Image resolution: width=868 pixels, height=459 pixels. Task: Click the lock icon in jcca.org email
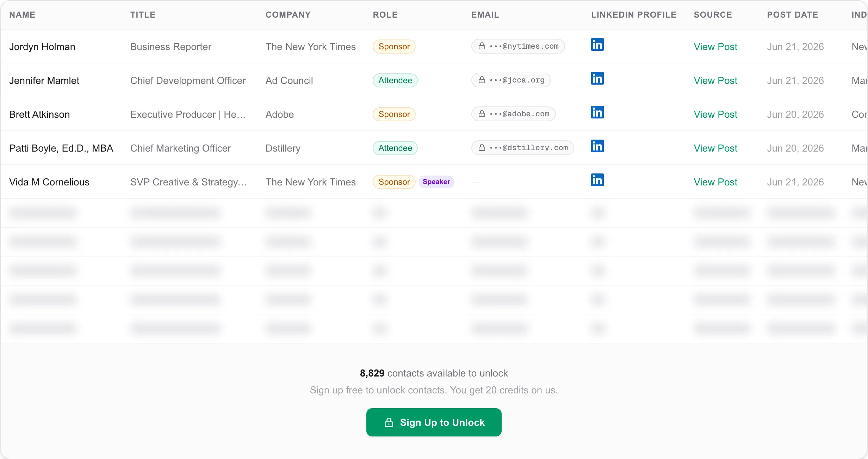click(482, 80)
